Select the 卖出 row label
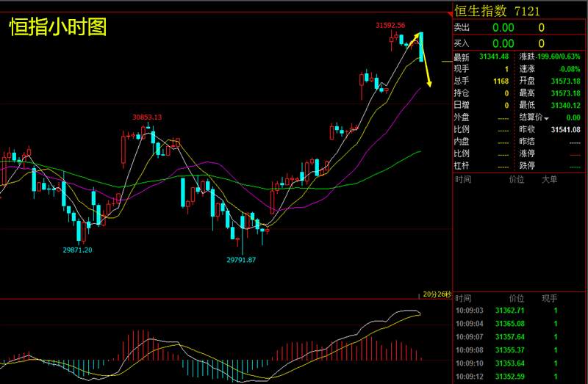Image resolution: width=588 pixels, height=384 pixels. pos(462,27)
